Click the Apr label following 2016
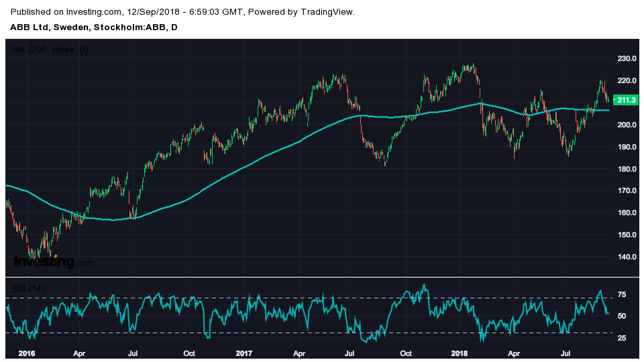The width and height of the screenshot is (644, 362). pyautogui.click(x=79, y=353)
